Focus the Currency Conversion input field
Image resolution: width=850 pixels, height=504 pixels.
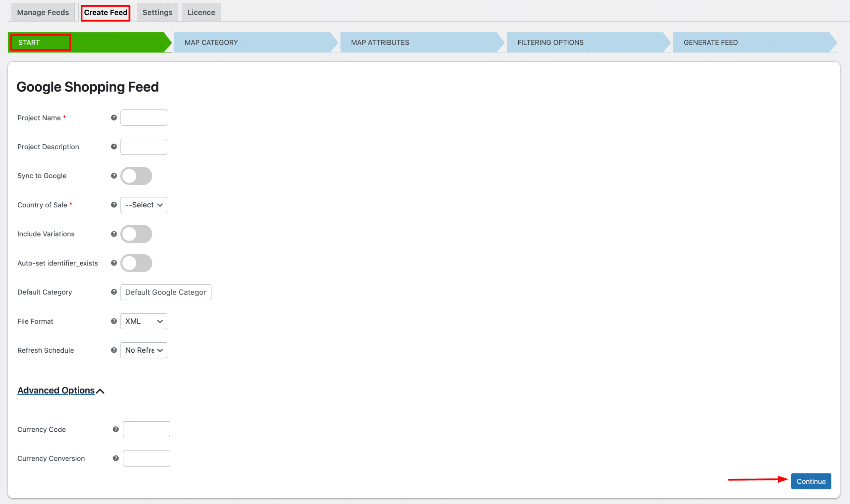point(146,459)
